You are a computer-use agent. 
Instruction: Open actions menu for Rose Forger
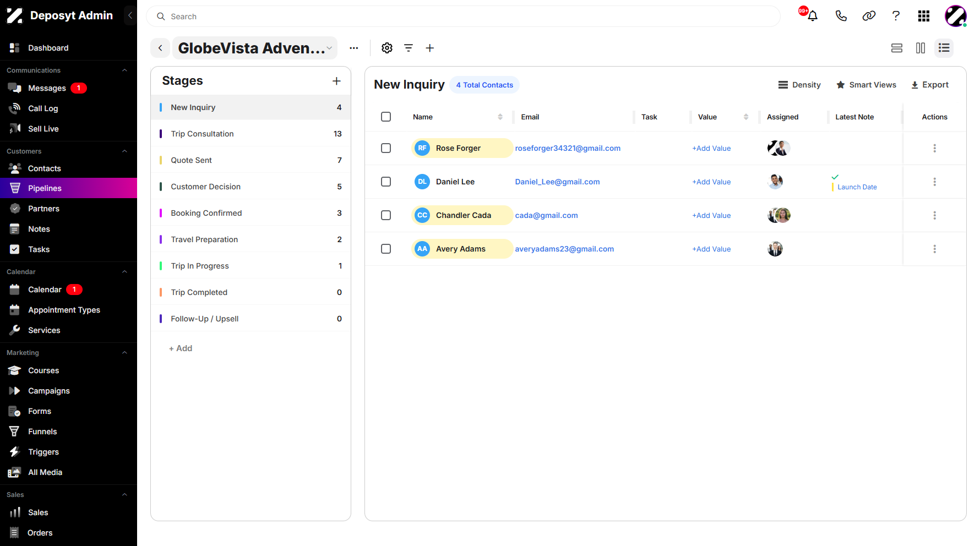(x=934, y=148)
